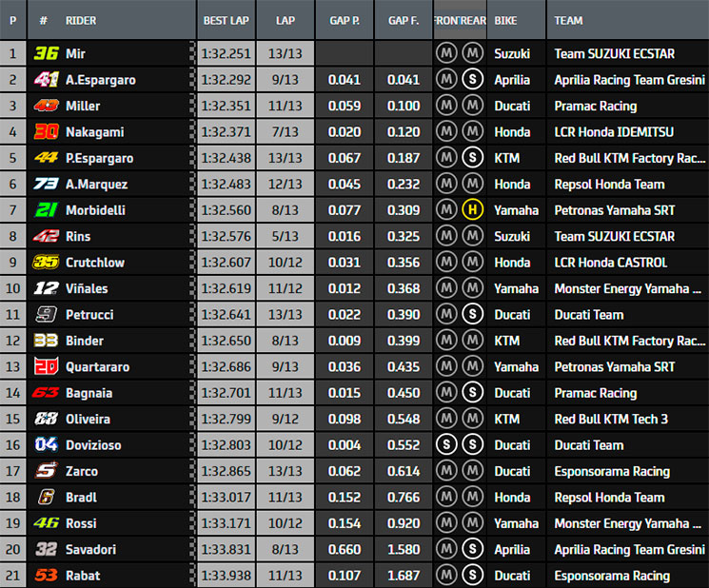Viewport: 709px width, 588px height.
Task: Click rider name Quartararo
Action: coord(98,367)
